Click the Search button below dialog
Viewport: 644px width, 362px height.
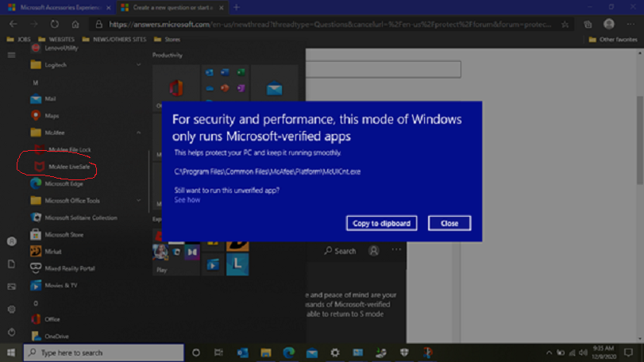(x=340, y=251)
